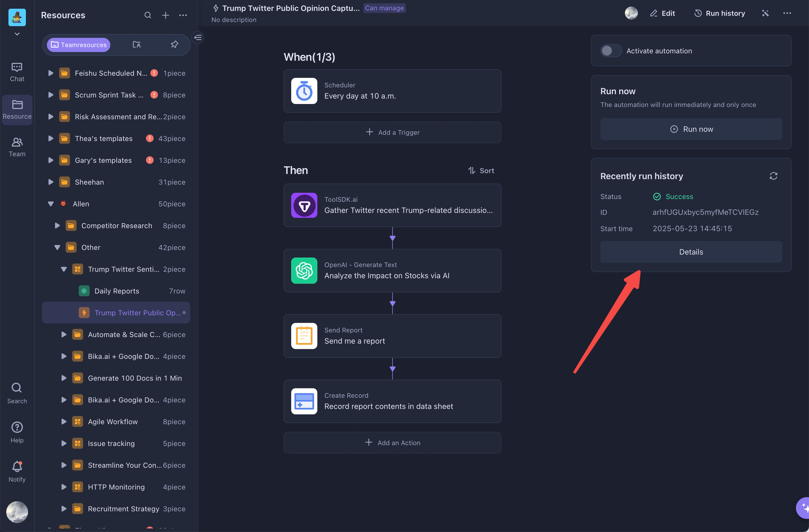
Task: Click the Success status label
Action: click(679, 197)
